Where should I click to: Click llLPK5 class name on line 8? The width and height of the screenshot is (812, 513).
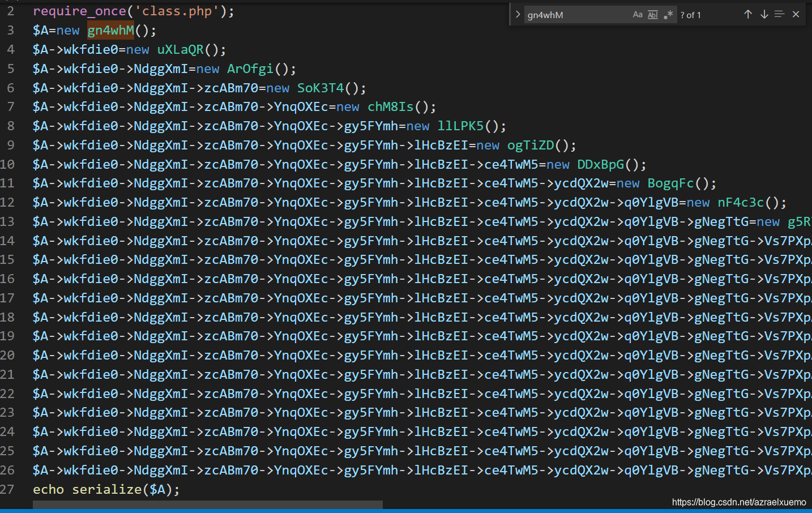click(x=461, y=126)
